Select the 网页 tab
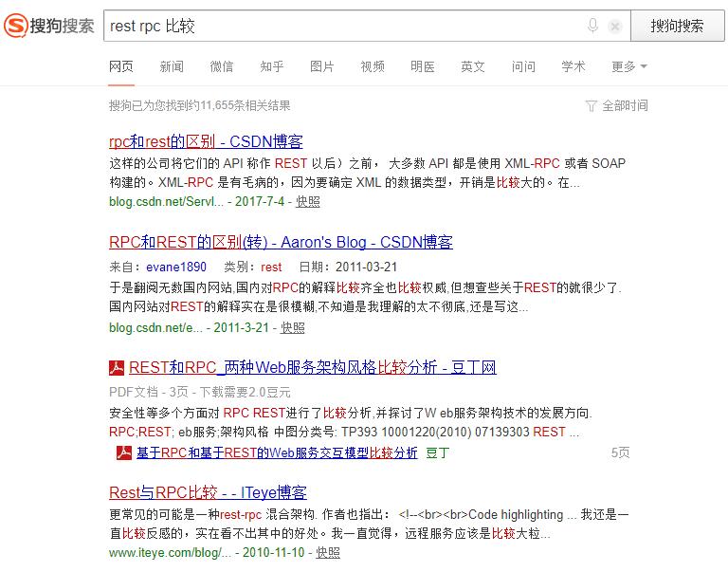The image size is (728, 572). tap(121, 67)
